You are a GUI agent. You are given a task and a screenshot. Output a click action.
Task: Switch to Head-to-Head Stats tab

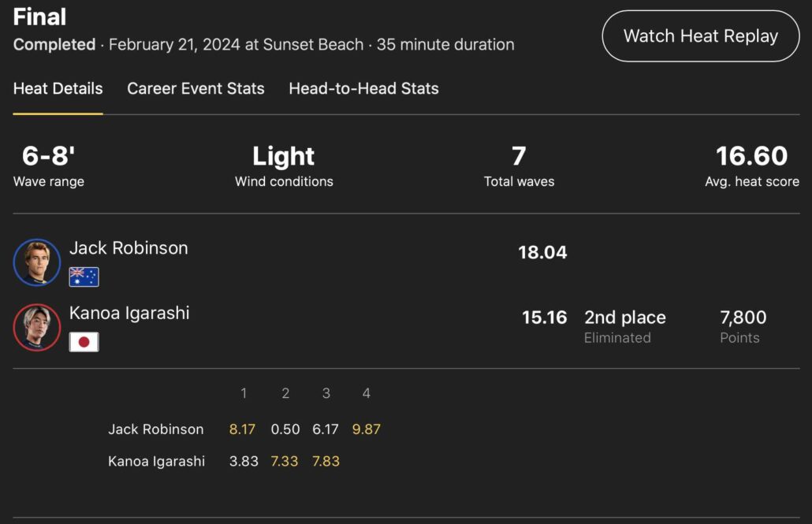tap(363, 88)
